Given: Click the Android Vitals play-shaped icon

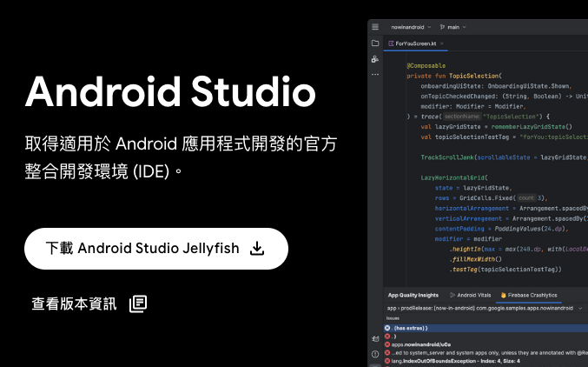Looking at the screenshot, I should tap(453, 296).
